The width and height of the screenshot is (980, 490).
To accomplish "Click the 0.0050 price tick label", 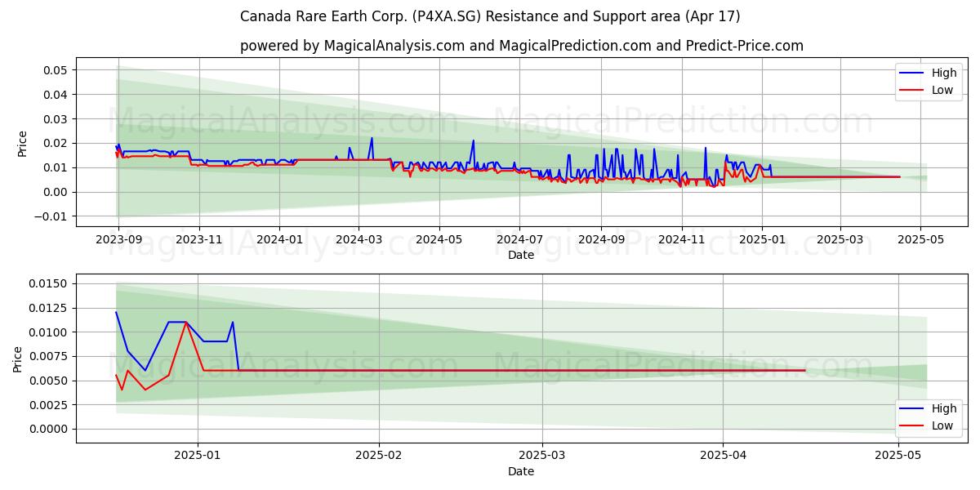I will tap(50, 381).
